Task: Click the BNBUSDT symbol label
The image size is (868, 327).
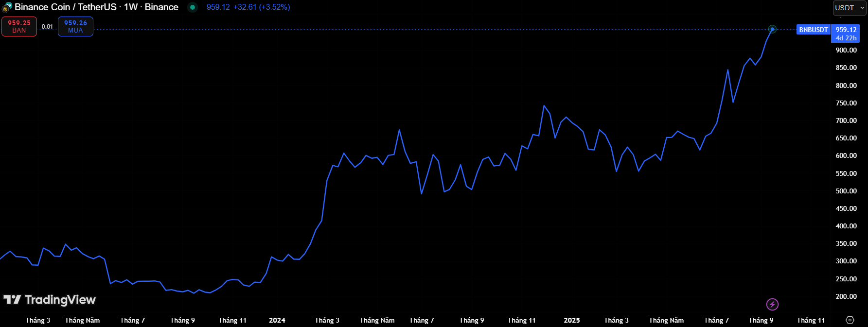Action: (813, 30)
